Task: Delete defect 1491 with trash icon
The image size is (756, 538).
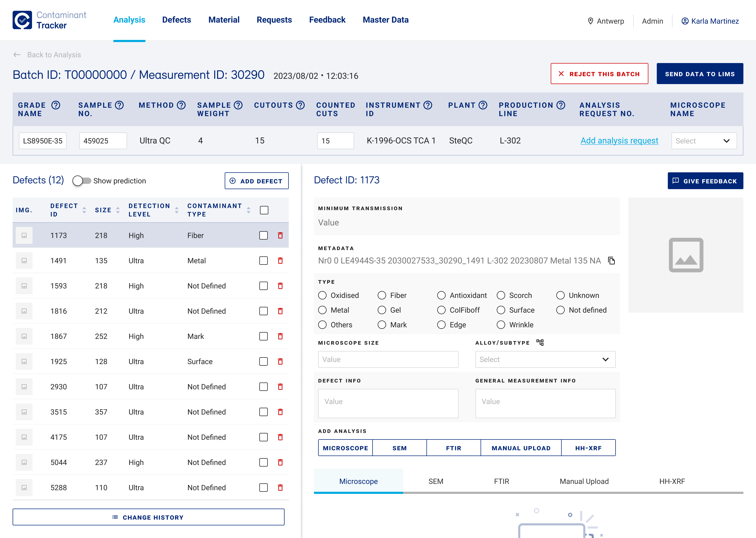Action: [280, 261]
